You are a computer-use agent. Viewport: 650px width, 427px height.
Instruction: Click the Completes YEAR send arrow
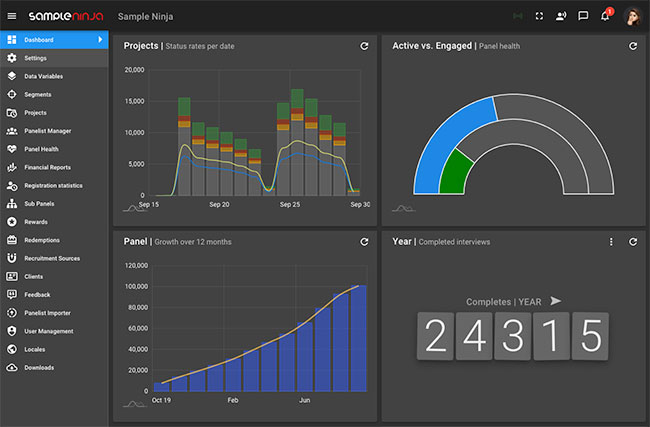pyautogui.click(x=556, y=301)
